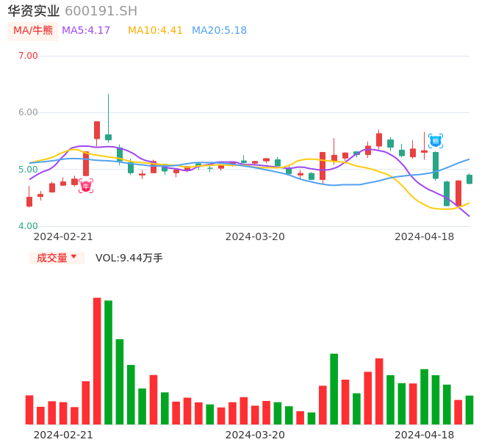Click the red arrow beside 成交量

tap(73, 257)
